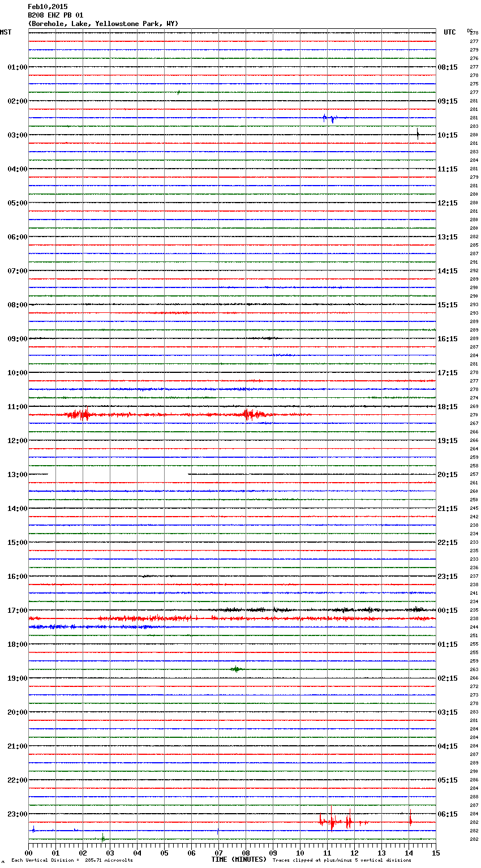Select the 07:00 MST hour label
This screenshot has width=481, height=868.
[17, 270]
